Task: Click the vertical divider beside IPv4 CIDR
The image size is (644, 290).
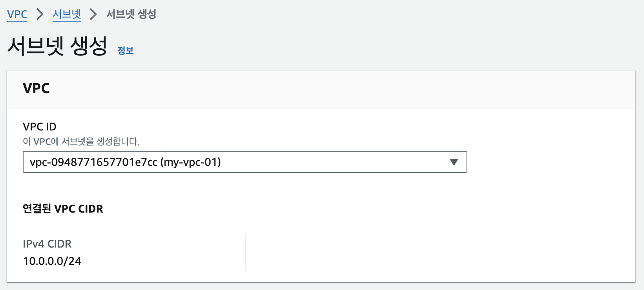Action: click(245, 252)
